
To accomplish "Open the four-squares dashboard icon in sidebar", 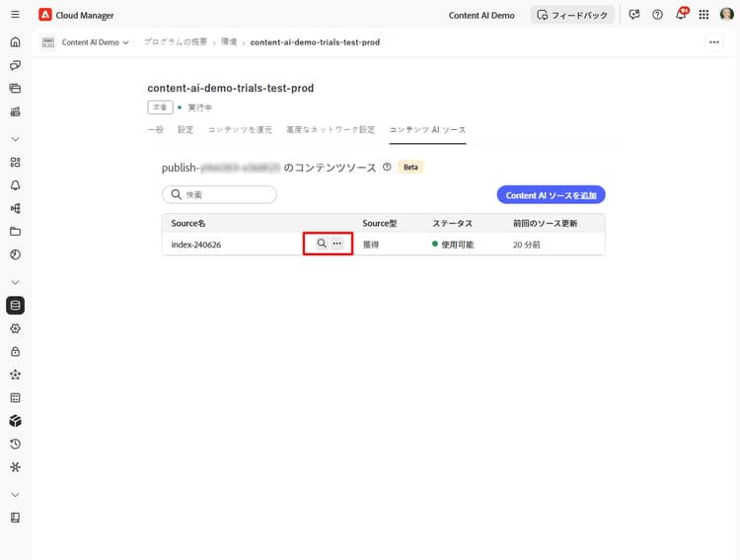I will coord(15,163).
